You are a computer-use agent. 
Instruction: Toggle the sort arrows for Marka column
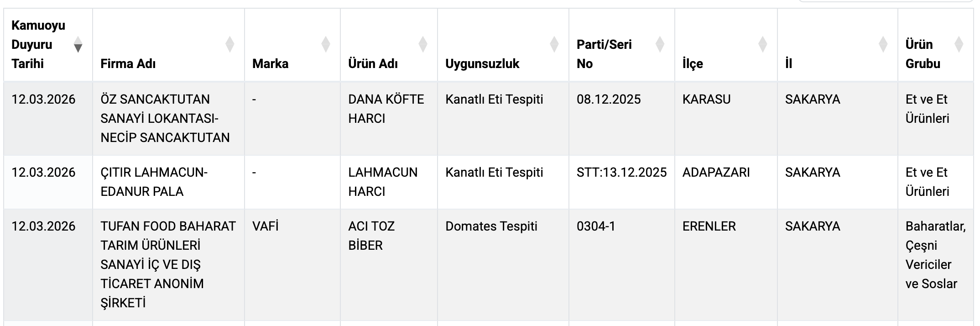coord(326,44)
